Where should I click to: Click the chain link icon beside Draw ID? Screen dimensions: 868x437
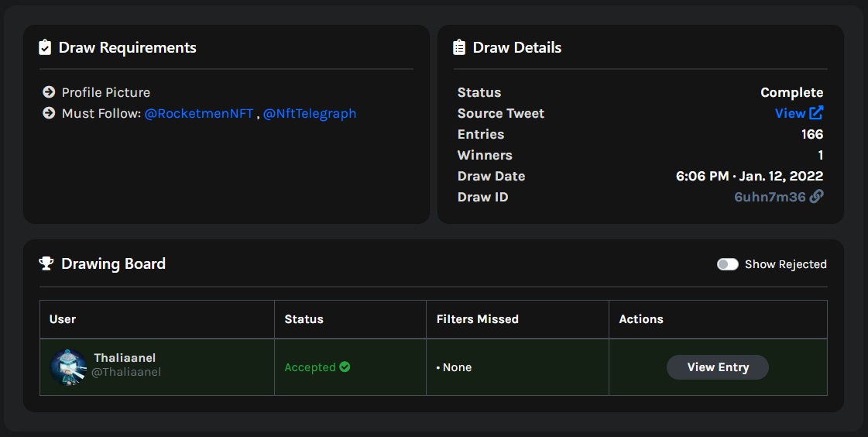[817, 196]
